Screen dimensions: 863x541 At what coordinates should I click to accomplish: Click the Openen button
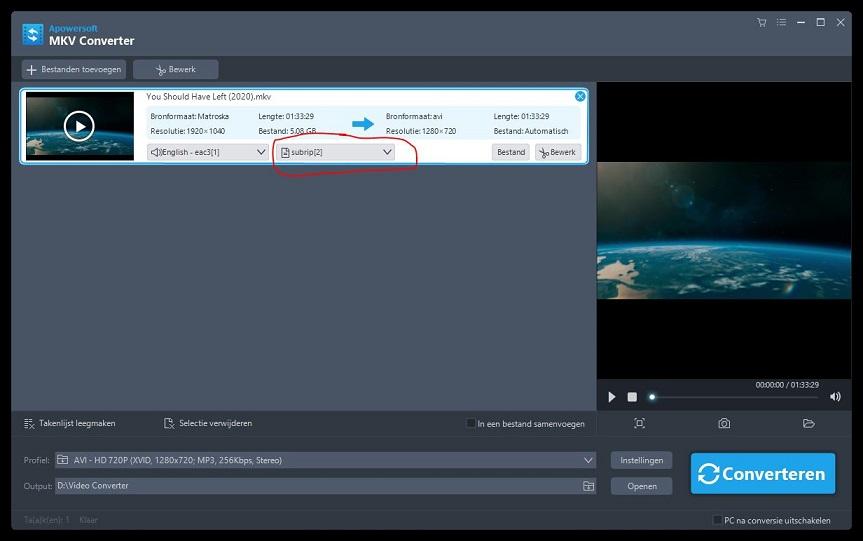[x=641, y=486]
